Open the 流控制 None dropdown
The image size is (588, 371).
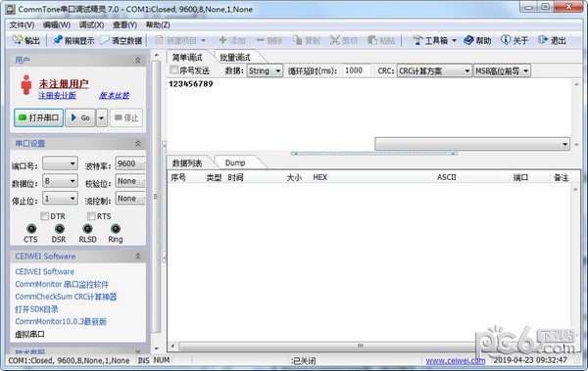[130, 199]
